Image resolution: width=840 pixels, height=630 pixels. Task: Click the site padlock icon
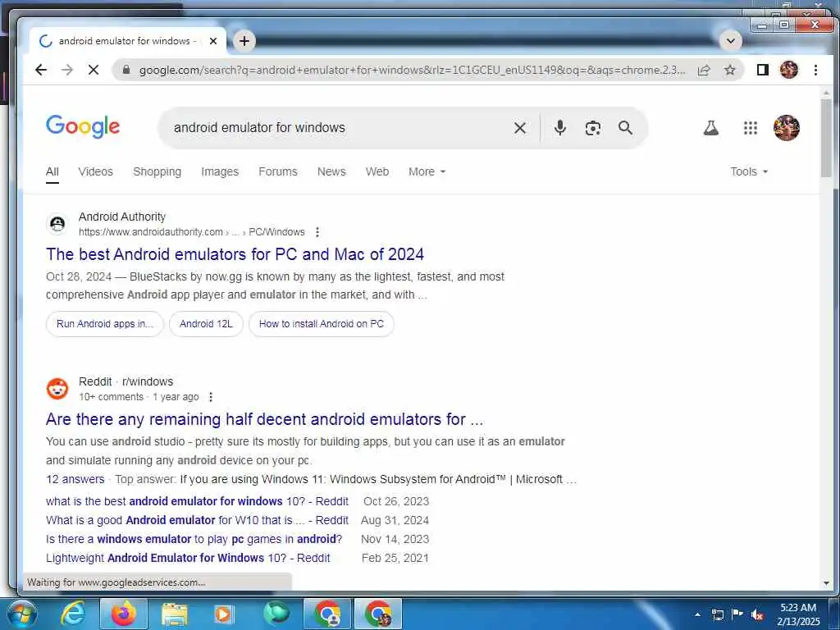[126, 70]
